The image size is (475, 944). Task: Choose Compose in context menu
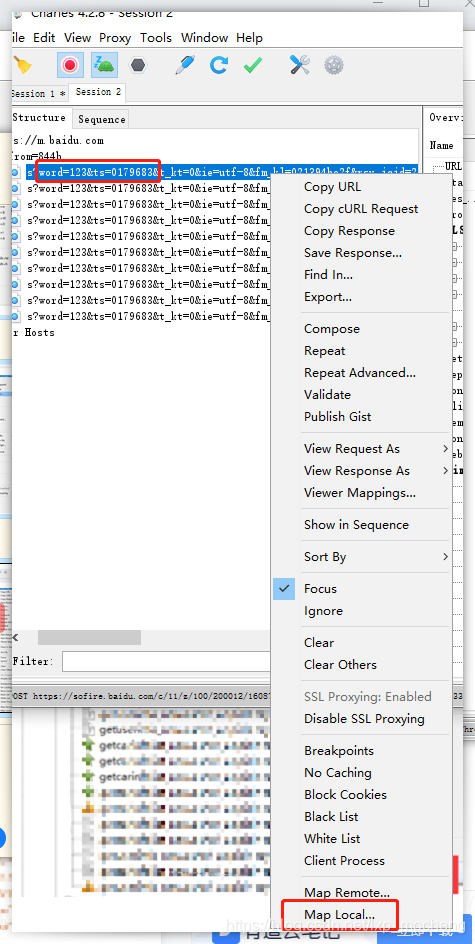point(332,329)
